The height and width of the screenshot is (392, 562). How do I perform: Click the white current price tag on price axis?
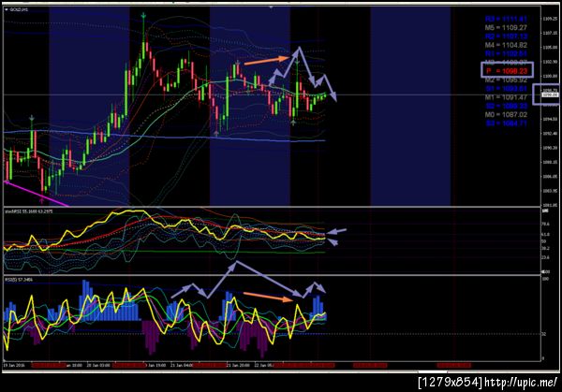550,94
